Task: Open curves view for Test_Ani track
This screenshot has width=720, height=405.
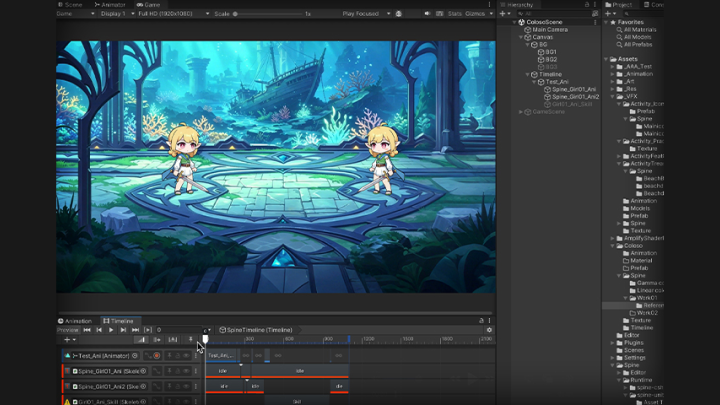Action: click(x=148, y=356)
